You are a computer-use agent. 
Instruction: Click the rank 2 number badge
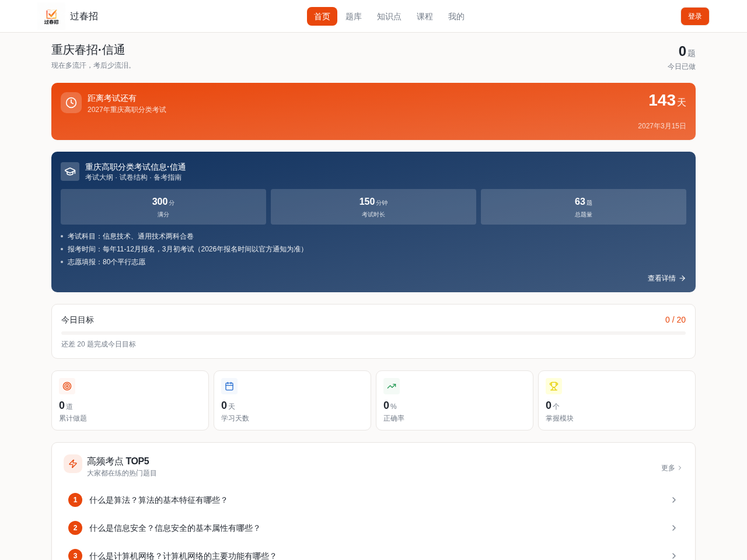click(x=75, y=528)
